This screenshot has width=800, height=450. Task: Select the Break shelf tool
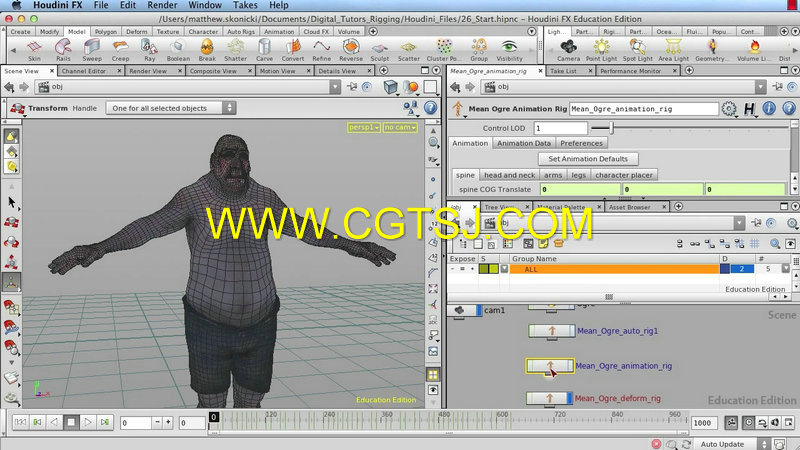(x=207, y=51)
